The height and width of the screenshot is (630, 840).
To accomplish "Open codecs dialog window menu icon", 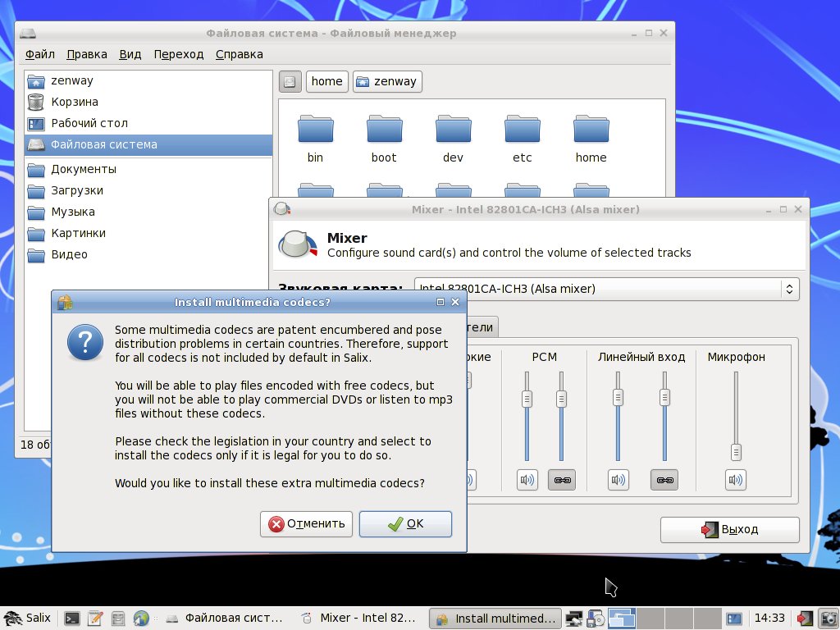I will point(65,303).
